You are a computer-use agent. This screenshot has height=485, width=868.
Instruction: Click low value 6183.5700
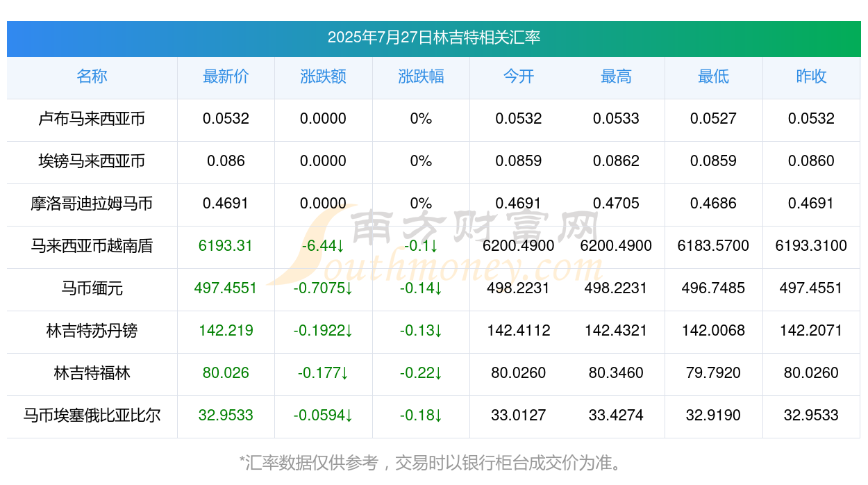tap(713, 246)
